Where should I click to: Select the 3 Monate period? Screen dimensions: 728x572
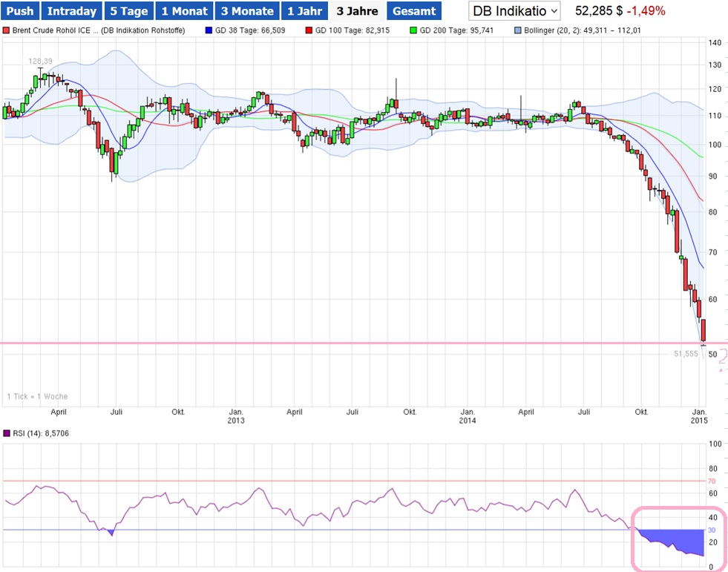[x=247, y=11]
